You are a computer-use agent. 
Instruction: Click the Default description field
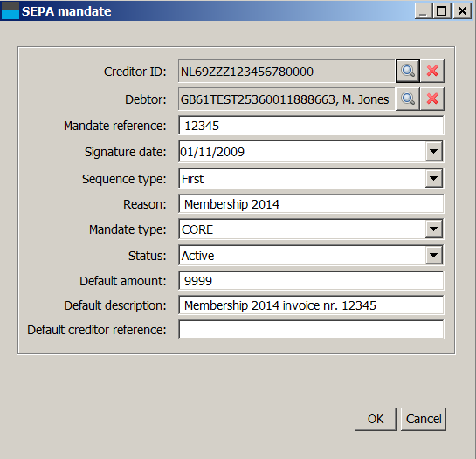coord(311,305)
